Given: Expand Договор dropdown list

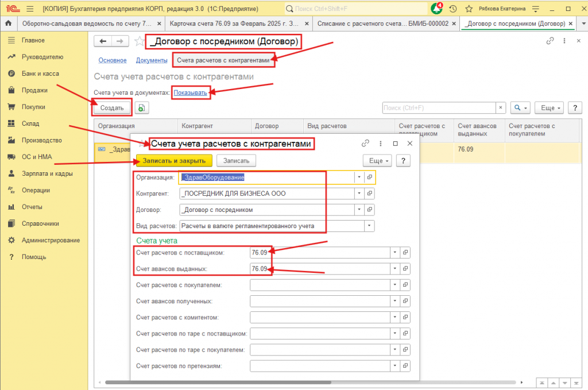Looking at the screenshot, I should (359, 209).
